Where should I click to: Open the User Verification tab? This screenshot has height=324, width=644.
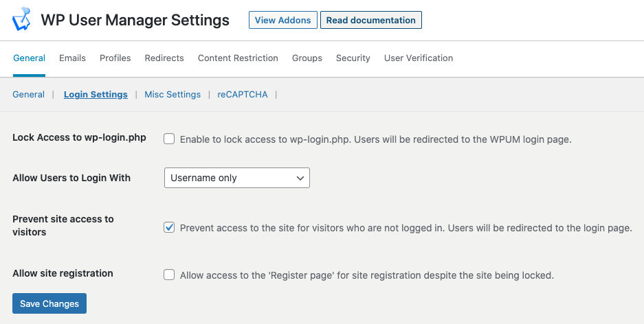[419, 58]
